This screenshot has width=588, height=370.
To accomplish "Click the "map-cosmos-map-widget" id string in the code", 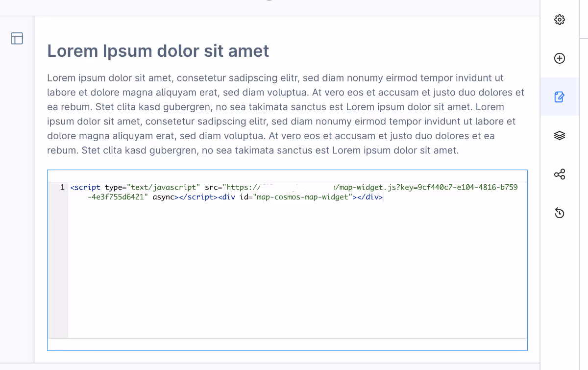I will click(303, 197).
